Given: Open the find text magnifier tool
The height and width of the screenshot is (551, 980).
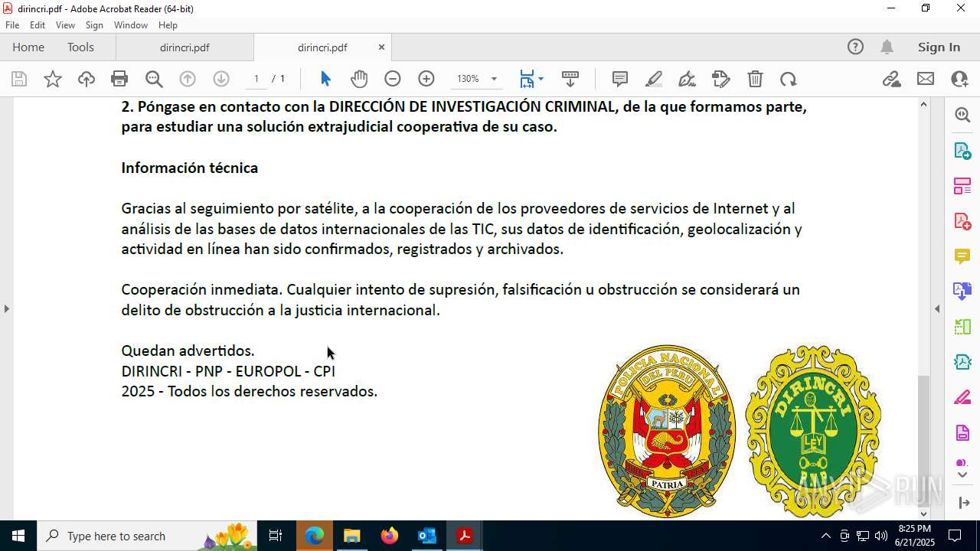Looking at the screenshot, I should [154, 79].
